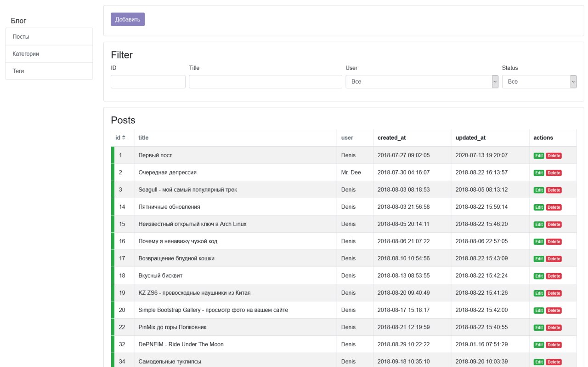Focus the ID filter input field
Viewport: 588px width, 367px height.
pos(148,81)
